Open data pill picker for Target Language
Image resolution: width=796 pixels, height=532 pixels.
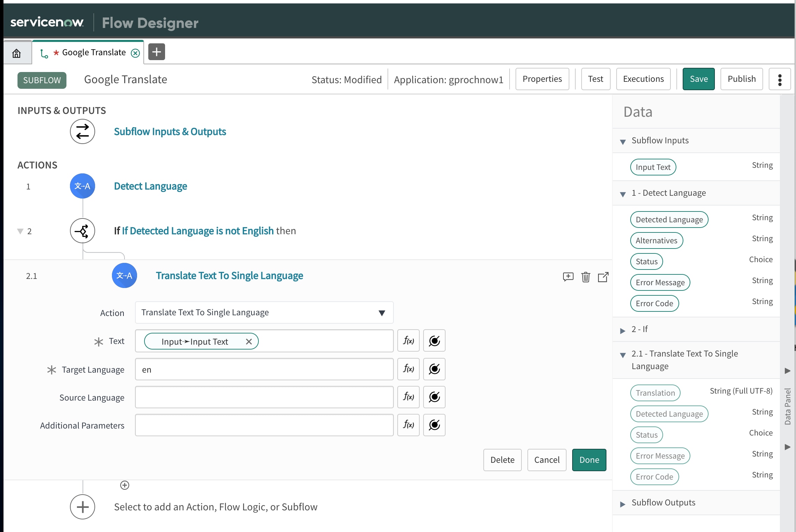pyautogui.click(x=434, y=369)
